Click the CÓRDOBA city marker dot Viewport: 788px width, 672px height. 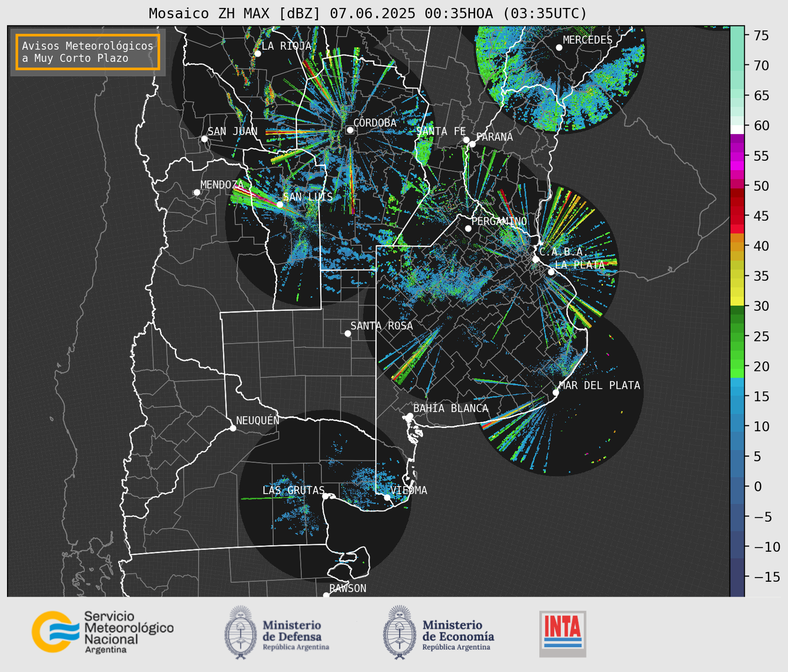click(x=350, y=130)
